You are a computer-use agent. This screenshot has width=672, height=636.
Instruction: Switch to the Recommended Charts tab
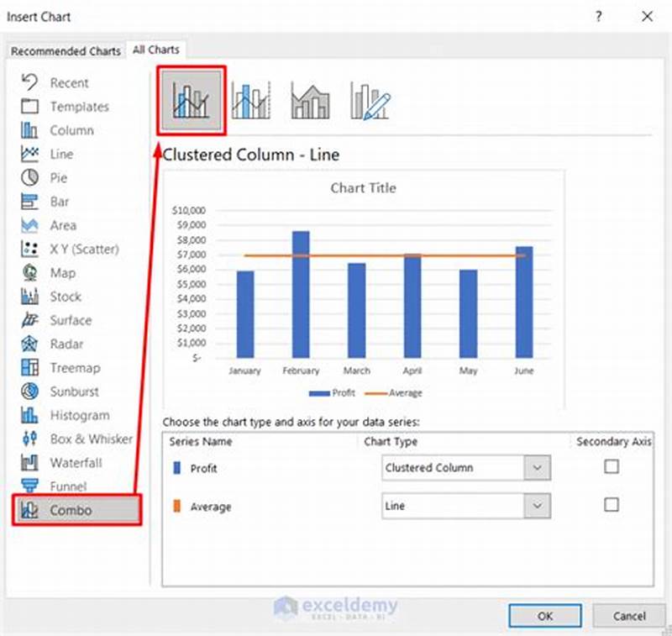[x=66, y=50]
